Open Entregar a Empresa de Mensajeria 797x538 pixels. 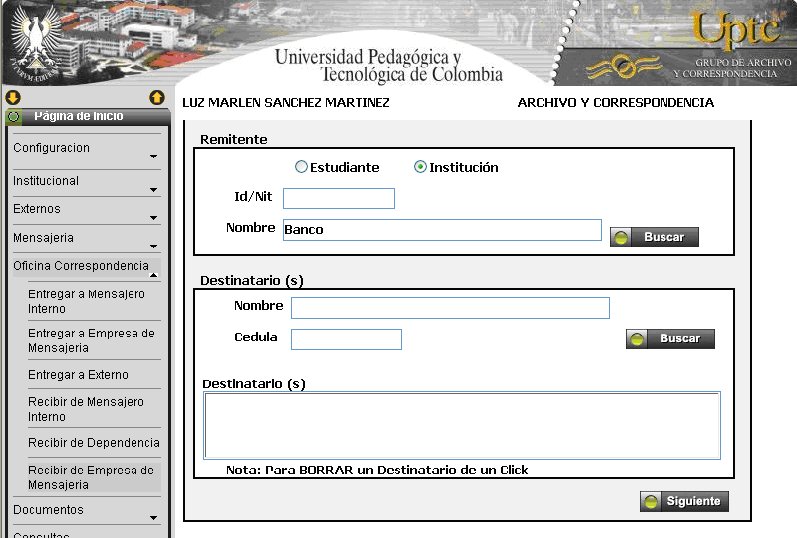pyautogui.click(x=91, y=340)
